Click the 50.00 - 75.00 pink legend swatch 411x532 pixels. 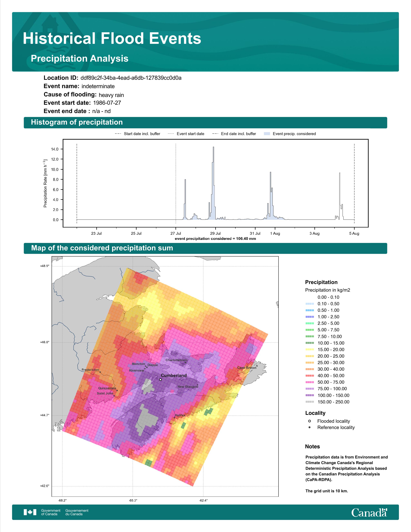pos(310,382)
